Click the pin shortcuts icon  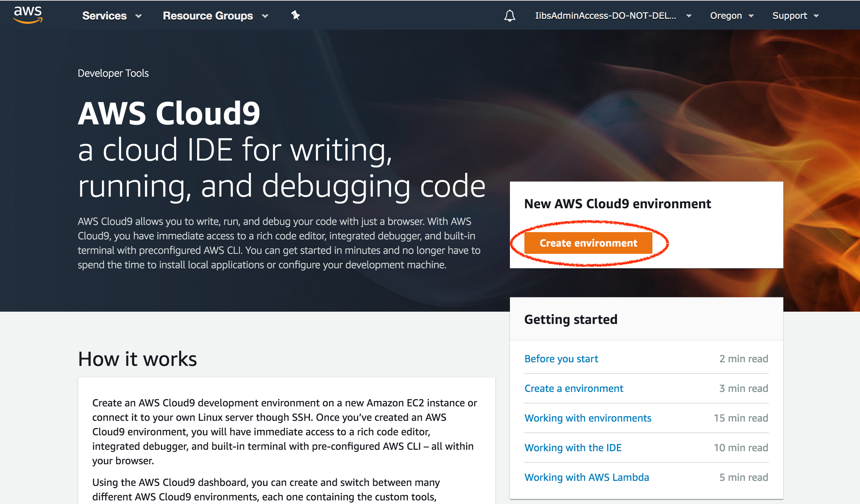(295, 15)
